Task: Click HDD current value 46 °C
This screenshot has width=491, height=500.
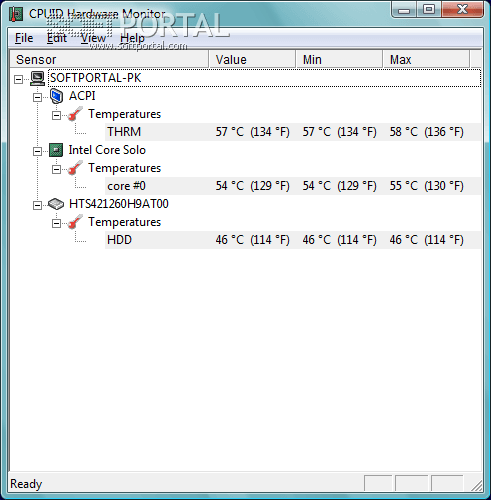Action: (x=230, y=240)
